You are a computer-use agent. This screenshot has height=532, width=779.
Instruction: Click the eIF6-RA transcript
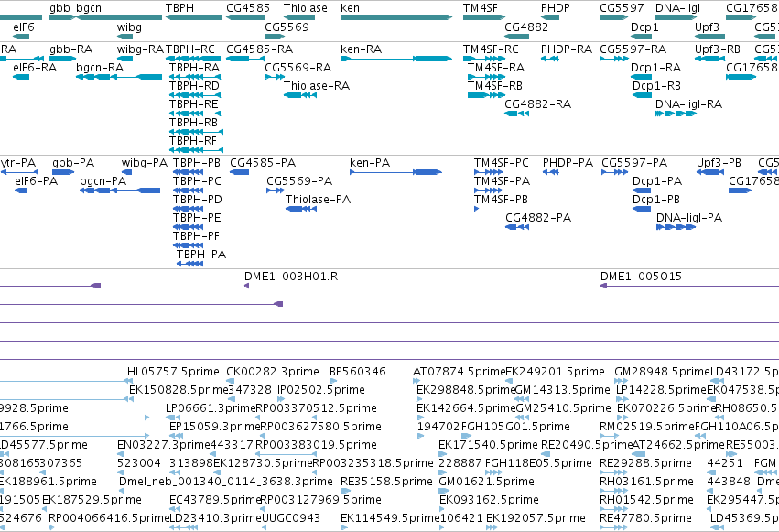[21, 77]
